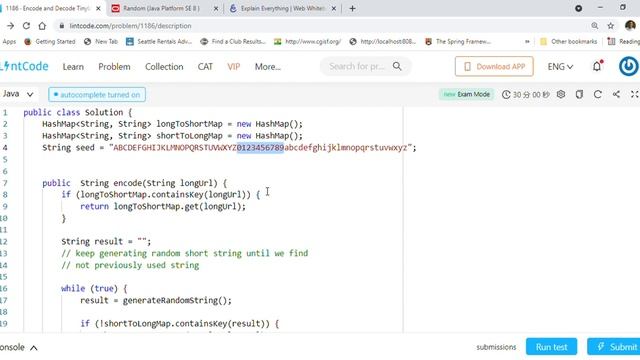
Task: Open the Java language selector
Action: pyautogui.click(x=18, y=94)
